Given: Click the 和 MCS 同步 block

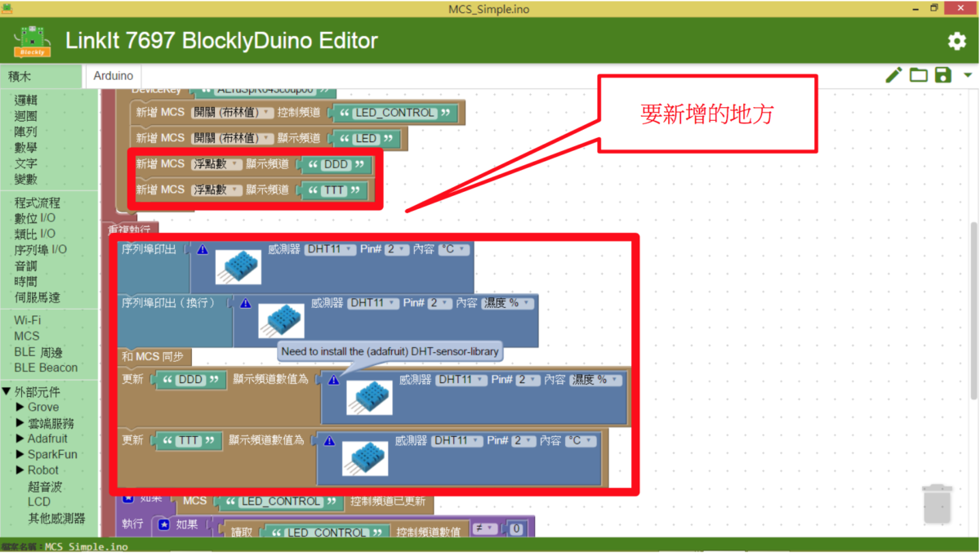Looking at the screenshot, I should 155,356.
